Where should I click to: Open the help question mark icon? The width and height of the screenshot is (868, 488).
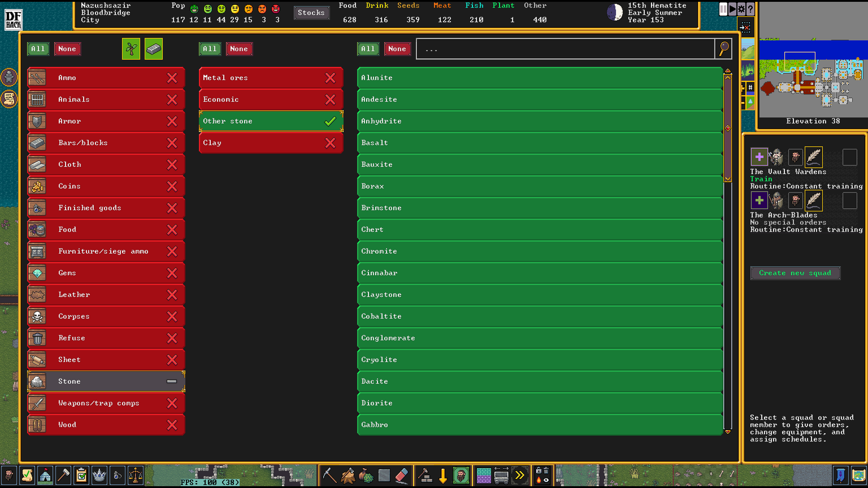coord(750,9)
